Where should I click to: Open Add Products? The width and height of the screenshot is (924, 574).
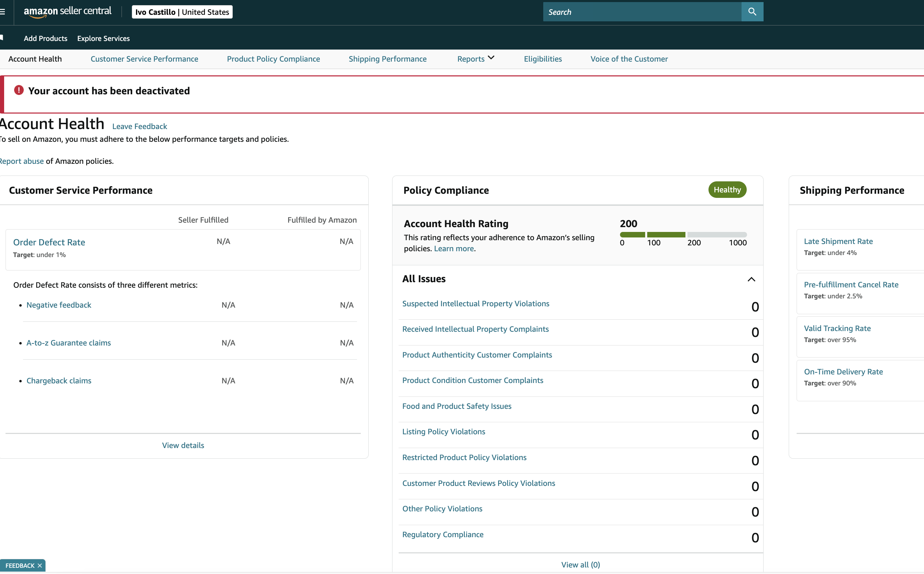45,38
